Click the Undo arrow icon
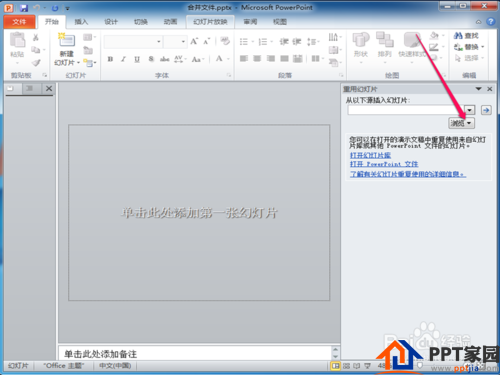Image resolution: width=500 pixels, height=375 pixels. [x=36, y=8]
